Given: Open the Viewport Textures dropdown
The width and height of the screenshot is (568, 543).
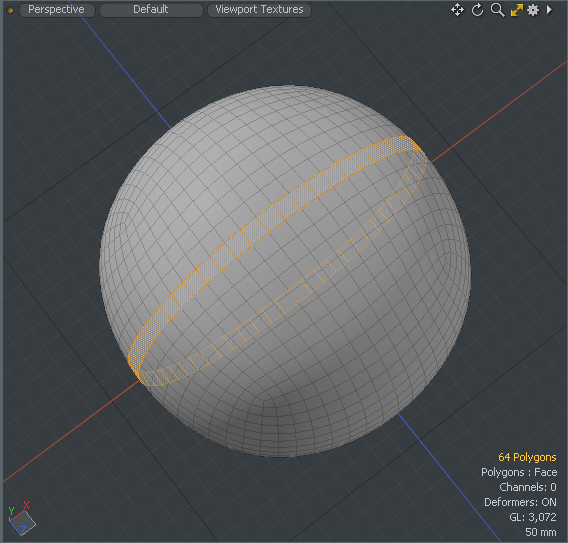Looking at the screenshot, I should point(259,10).
